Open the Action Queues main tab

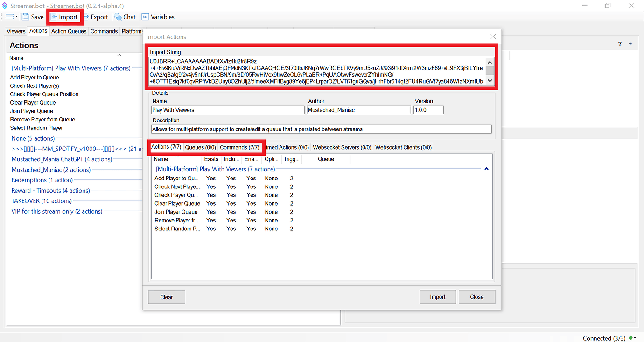coord(69,31)
